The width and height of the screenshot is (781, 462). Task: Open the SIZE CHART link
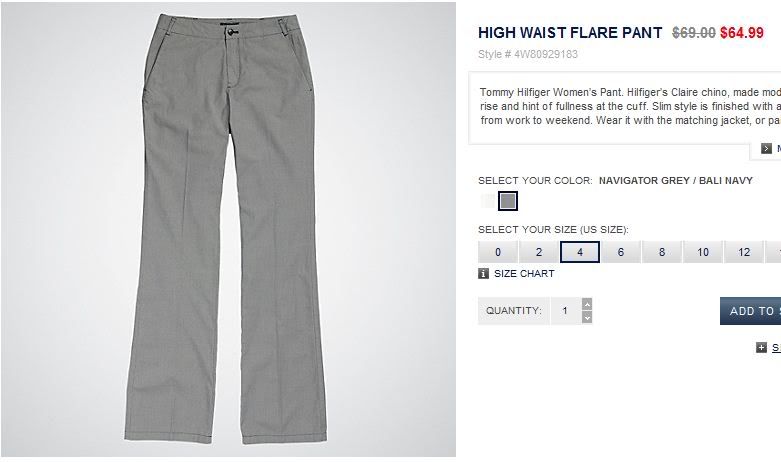(524, 273)
